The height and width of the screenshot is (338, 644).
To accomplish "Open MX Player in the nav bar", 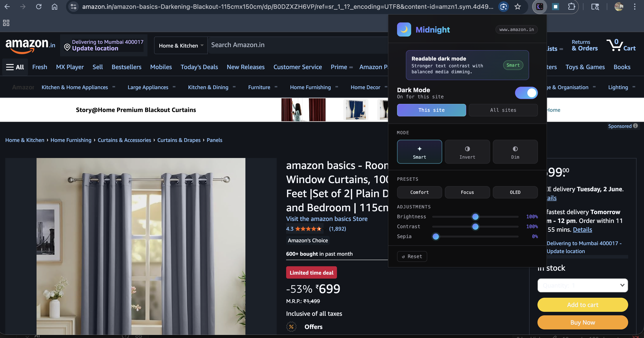I will coord(70,67).
